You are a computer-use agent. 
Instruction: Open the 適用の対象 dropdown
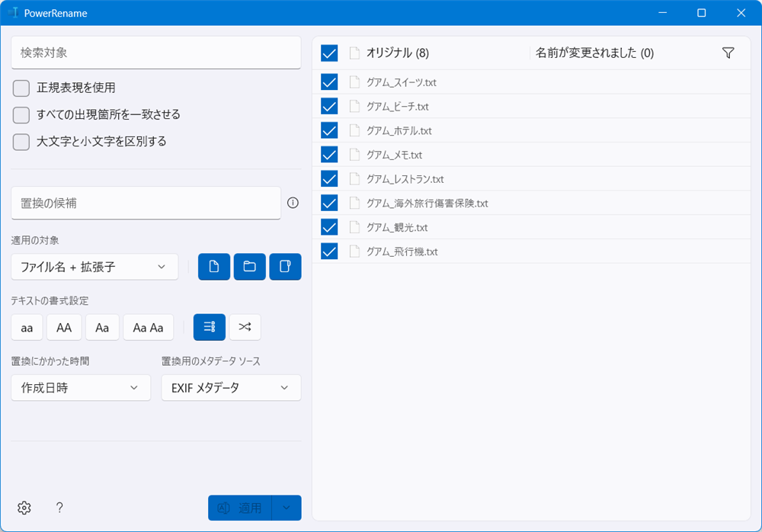tap(94, 267)
